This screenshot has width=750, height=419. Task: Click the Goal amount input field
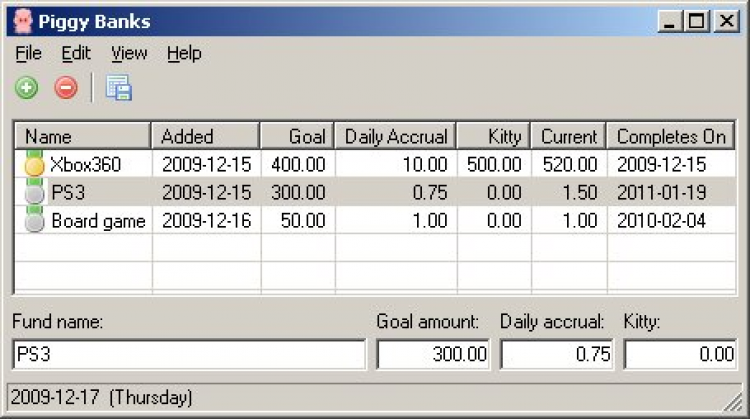[x=434, y=354]
